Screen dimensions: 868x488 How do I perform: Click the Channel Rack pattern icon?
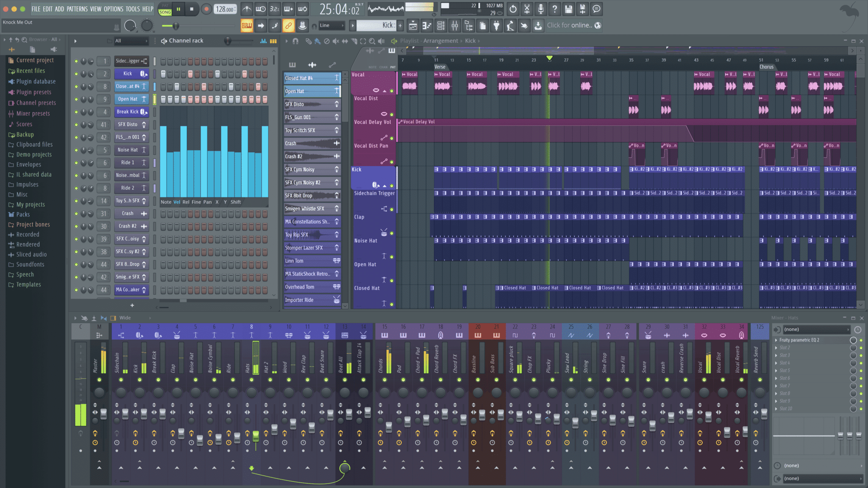pos(274,41)
